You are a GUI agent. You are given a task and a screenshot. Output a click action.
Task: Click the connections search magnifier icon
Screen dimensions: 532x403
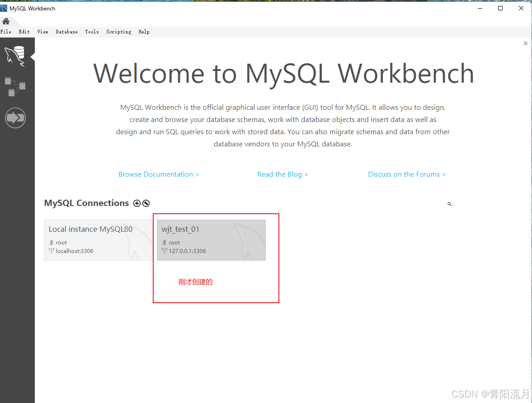[x=450, y=204]
